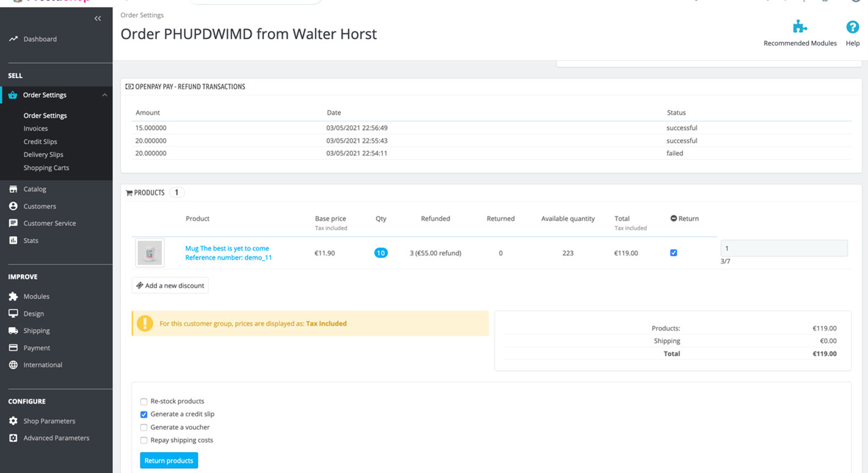Click the International globe icon
The width and height of the screenshot is (868, 473).
[x=13, y=365]
